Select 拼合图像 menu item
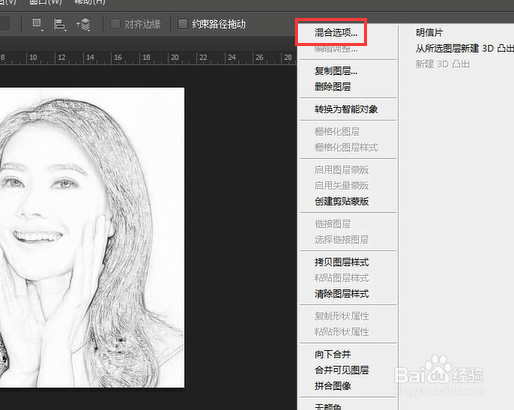Screen dimensions: 514x410 pyautogui.click(x=332, y=386)
